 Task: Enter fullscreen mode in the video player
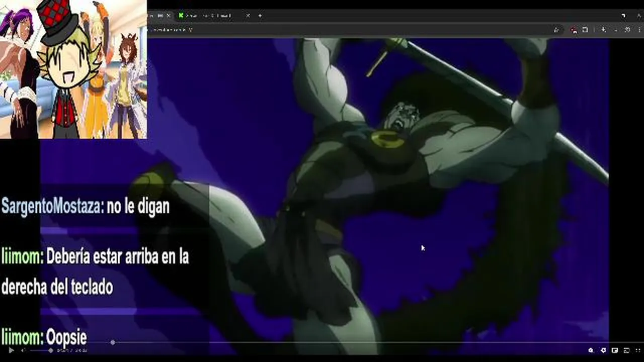coord(638,350)
